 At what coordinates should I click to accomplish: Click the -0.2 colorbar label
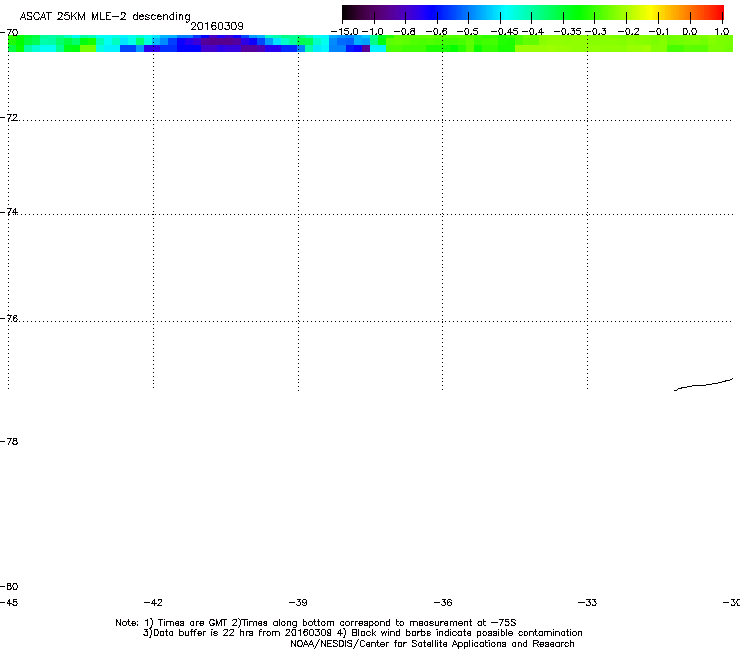(629, 32)
